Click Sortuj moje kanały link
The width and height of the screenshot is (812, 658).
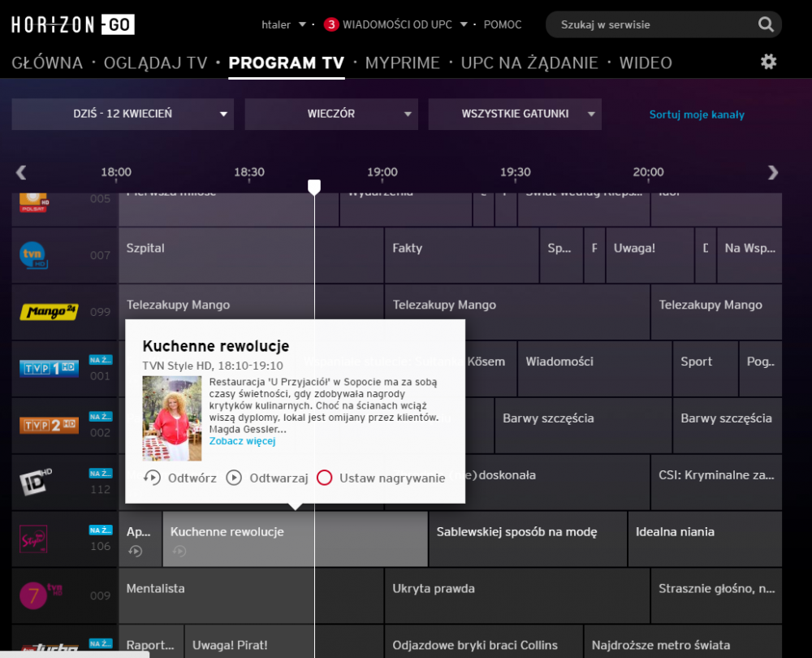[697, 115]
